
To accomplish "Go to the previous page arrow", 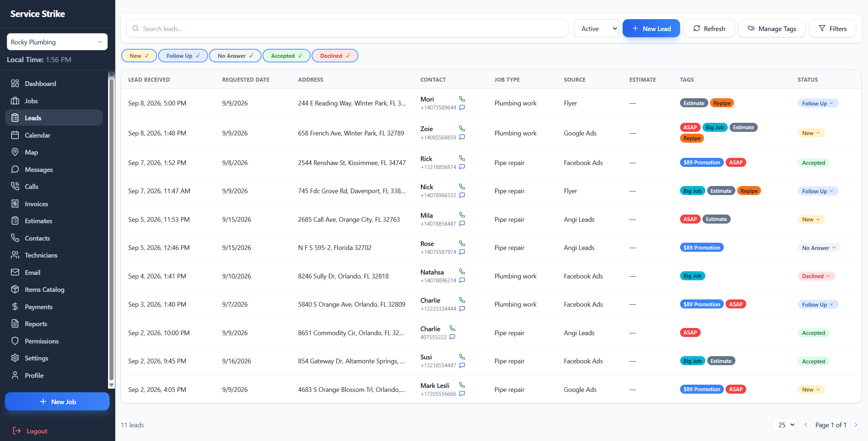I will click(x=805, y=425).
